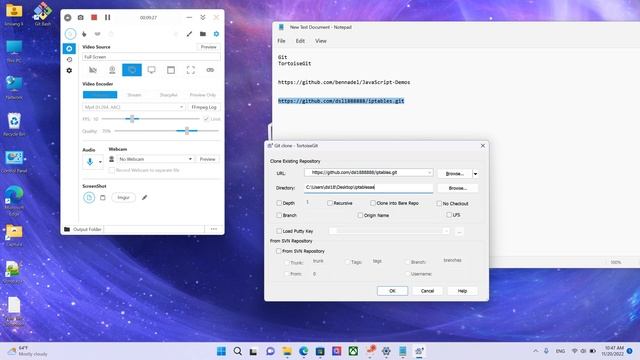The height and width of the screenshot is (360, 640).
Task: Open Notepad File menu
Action: [282, 41]
